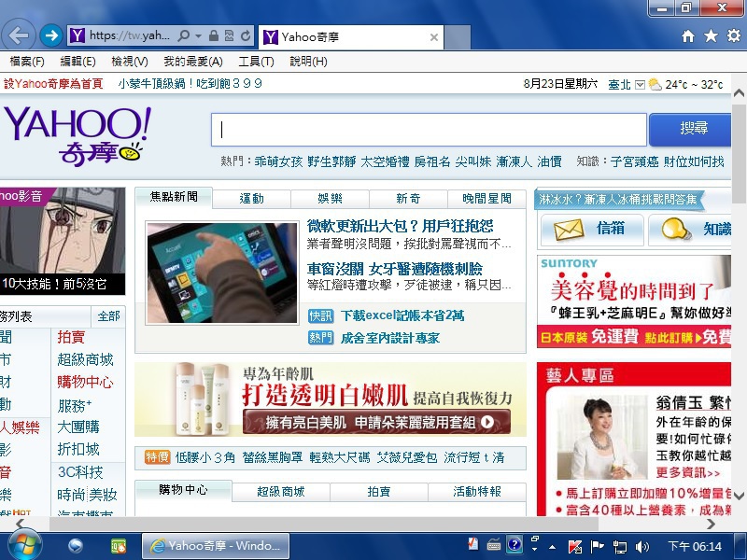Open the 檢視(V) menu
Viewport: 747px width, 560px height.
click(x=129, y=62)
